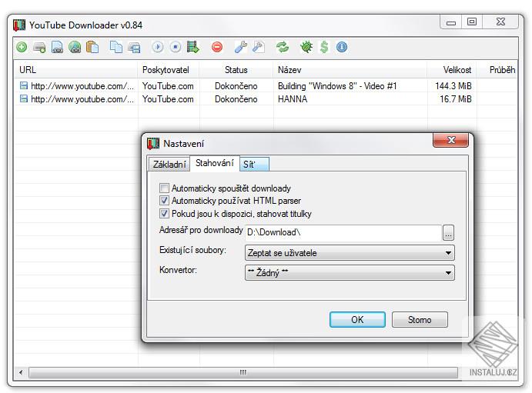This screenshot has width=532, height=393.
Task: Click the green refresh arrows icon
Action: coord(283,47)
